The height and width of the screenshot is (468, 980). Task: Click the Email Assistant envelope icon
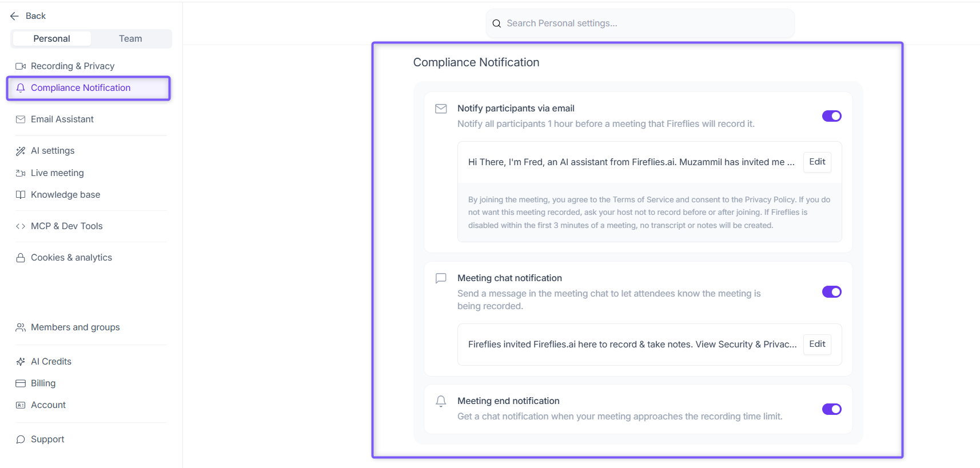tap(21, 119)
